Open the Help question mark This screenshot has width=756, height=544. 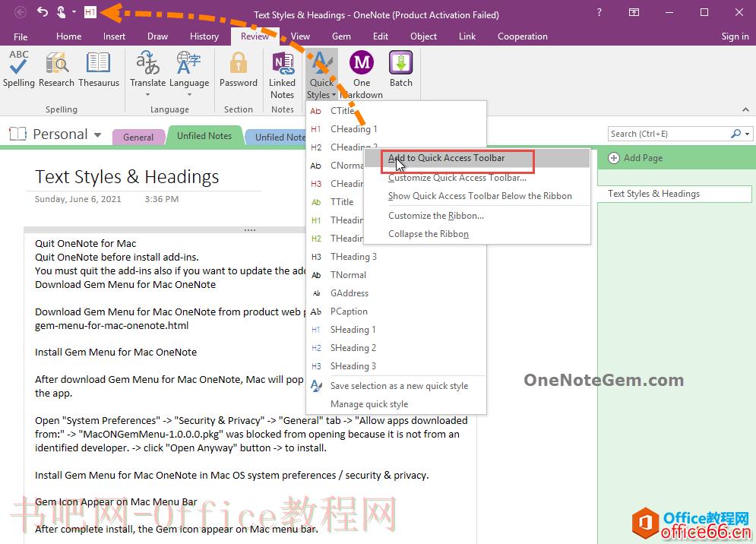(599, 12)
